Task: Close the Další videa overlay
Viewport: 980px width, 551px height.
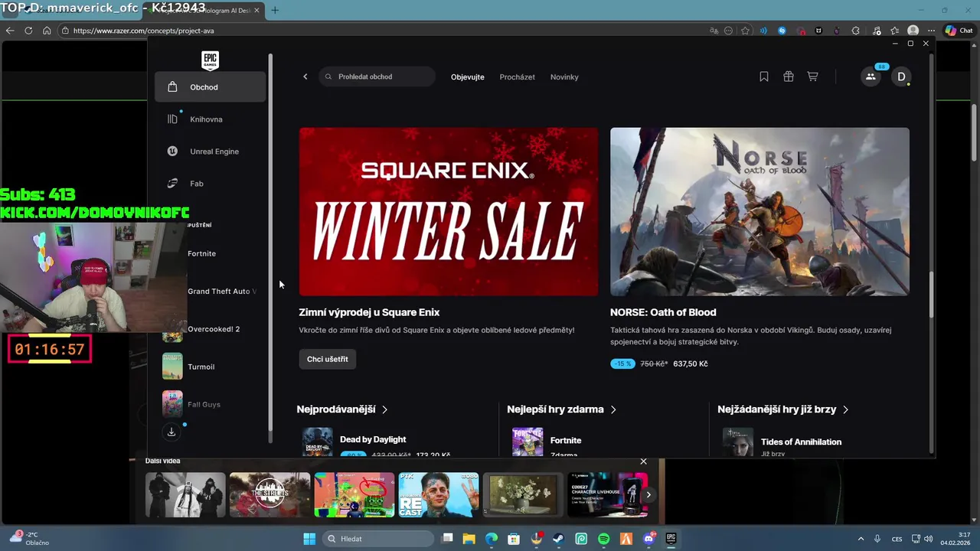Action: pyautogui.click(x=643, y=461)
